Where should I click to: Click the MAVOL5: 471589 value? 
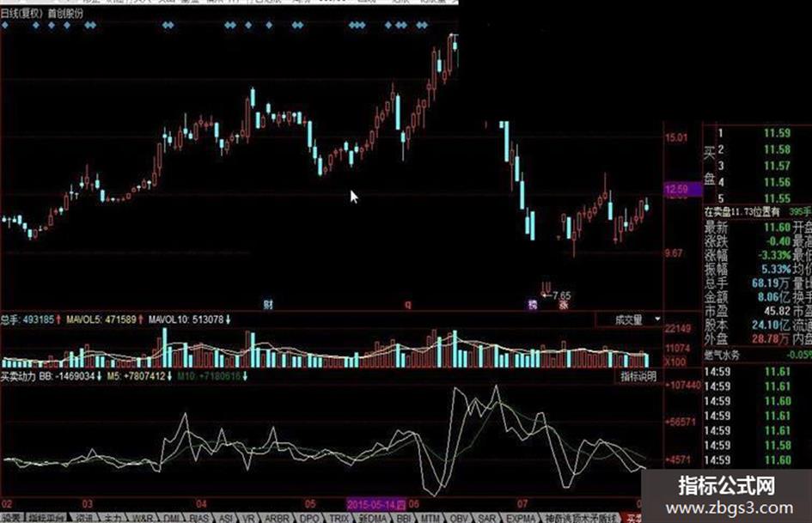coord(101,320)
